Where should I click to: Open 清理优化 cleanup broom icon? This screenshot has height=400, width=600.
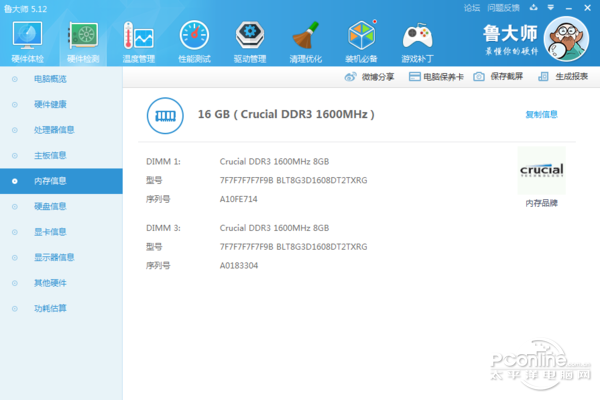[x=306, y=40]
